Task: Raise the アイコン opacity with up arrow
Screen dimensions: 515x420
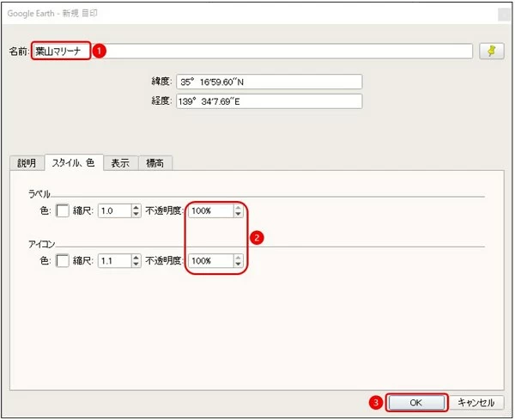Action: click(238, 257)
